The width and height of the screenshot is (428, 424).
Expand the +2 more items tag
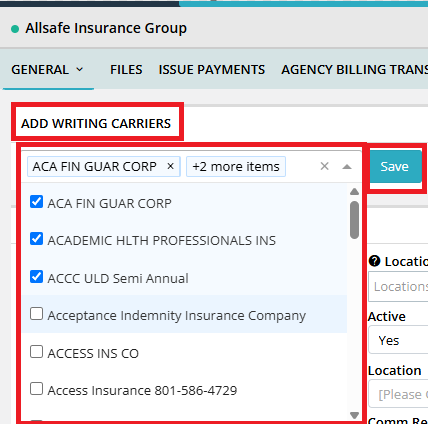[236, 166]
